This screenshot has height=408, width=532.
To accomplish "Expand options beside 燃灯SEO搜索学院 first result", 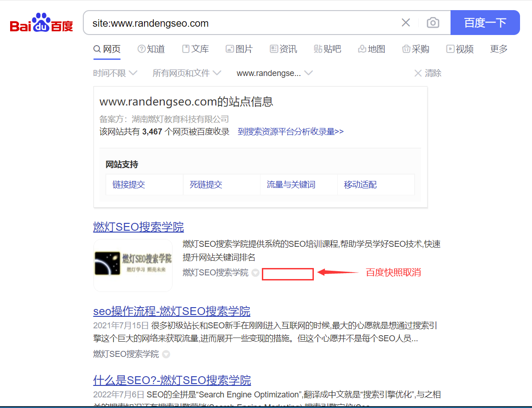I will pyautogui.click(x=256, y=273).
